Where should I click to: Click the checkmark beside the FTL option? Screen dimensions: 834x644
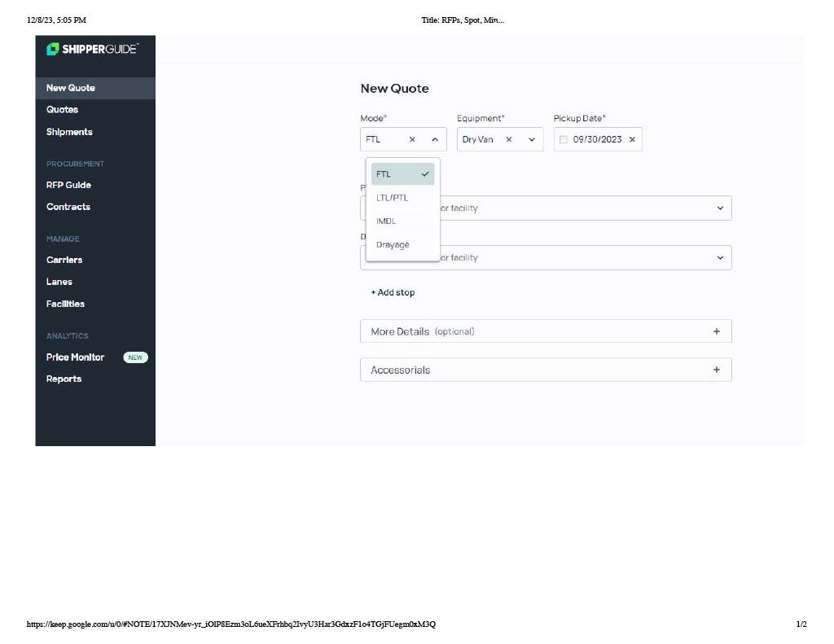tap(424, 173)
